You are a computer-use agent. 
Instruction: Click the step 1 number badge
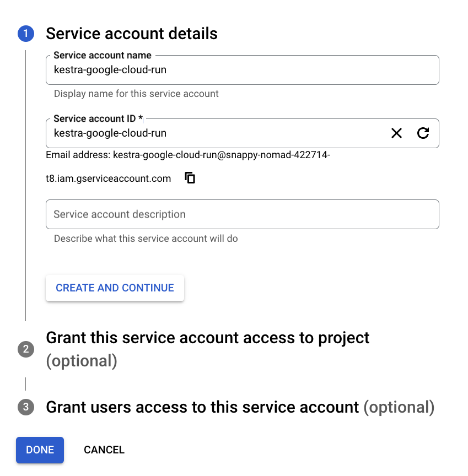tap(26, 34)
